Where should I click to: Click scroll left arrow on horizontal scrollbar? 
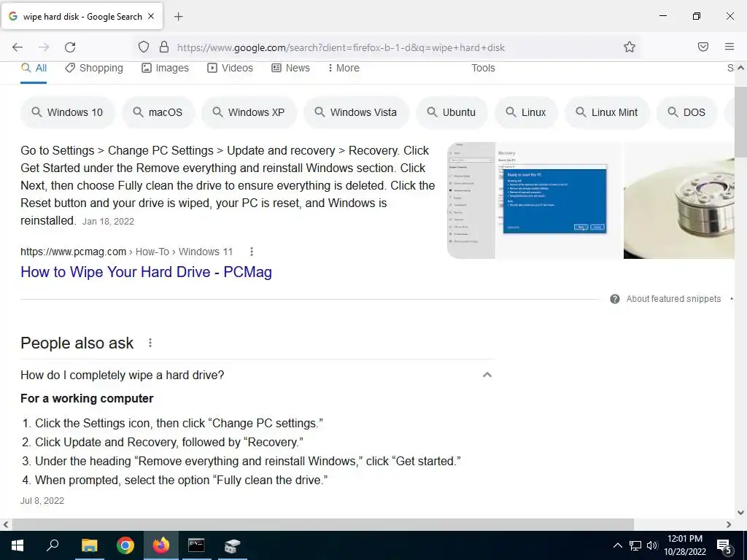[x=6, y=524]
